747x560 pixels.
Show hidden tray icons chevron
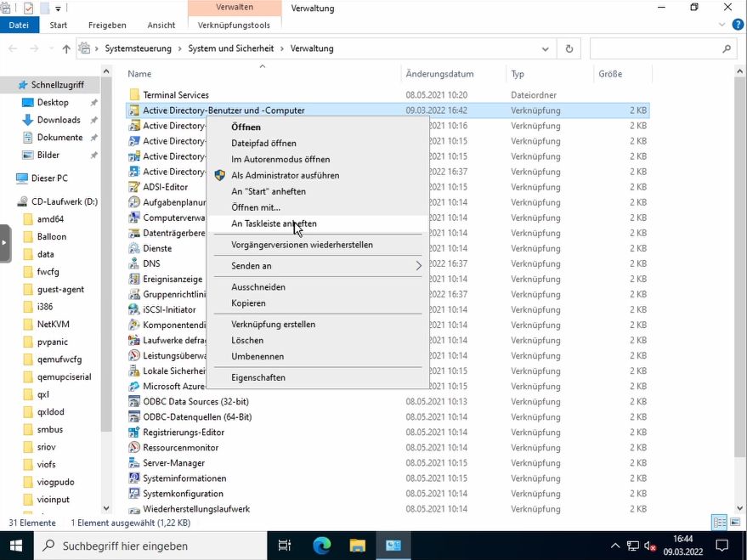point(615,546)
